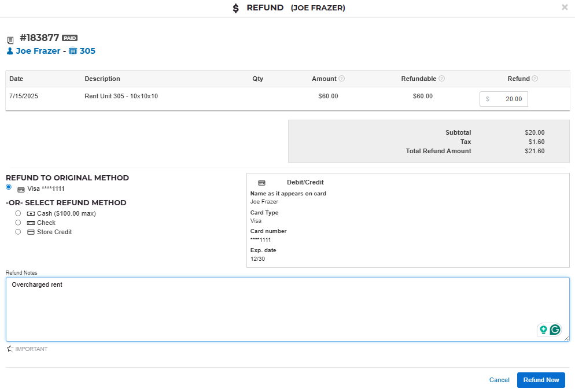Select Store Credit refund method radio
This screenshot has width=575, height=392.
point(18,232)
